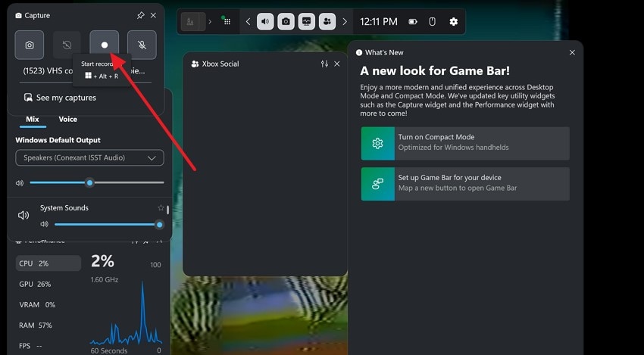Switch to the Voice audio tab
644x355 pixels.
(x=67, y=120)
